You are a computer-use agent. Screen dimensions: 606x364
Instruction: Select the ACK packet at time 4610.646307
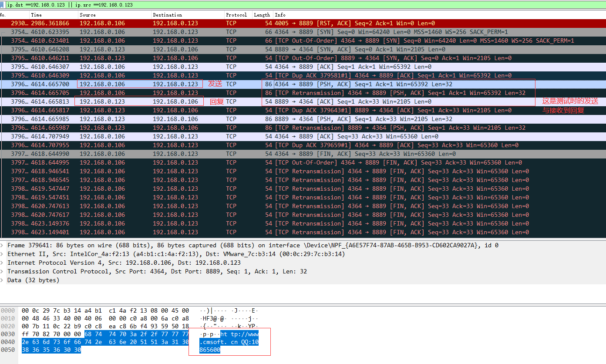click(x=303, y=67)
